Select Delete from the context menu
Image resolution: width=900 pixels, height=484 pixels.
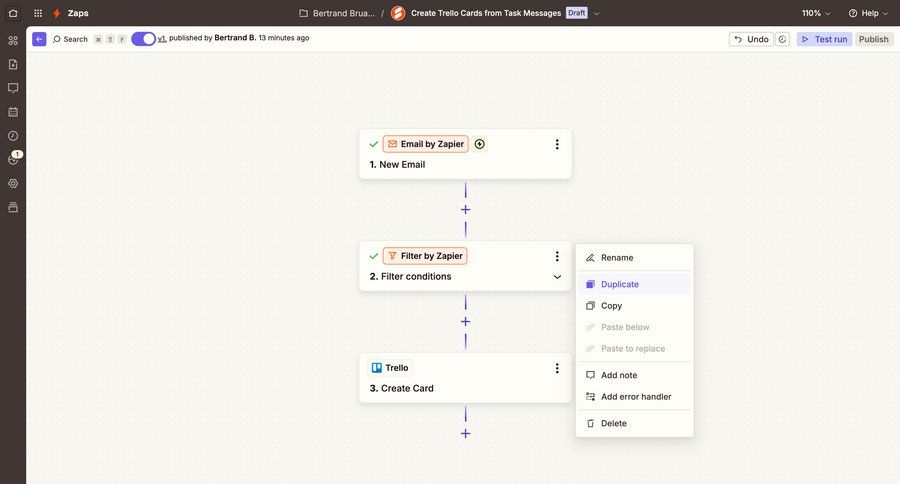click(634, 423)
